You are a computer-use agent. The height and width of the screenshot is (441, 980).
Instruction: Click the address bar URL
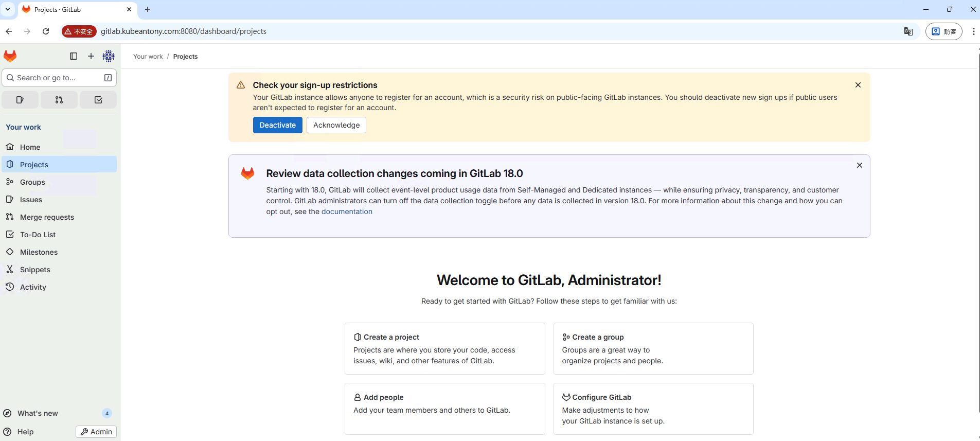pyautogui.click(x=184, y=31)
